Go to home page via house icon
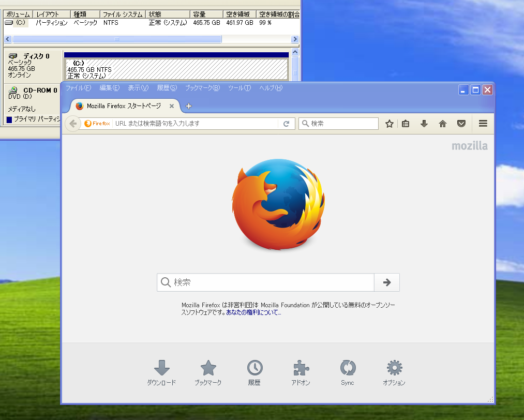Viewport: 524px width, 420px height. 443,124
